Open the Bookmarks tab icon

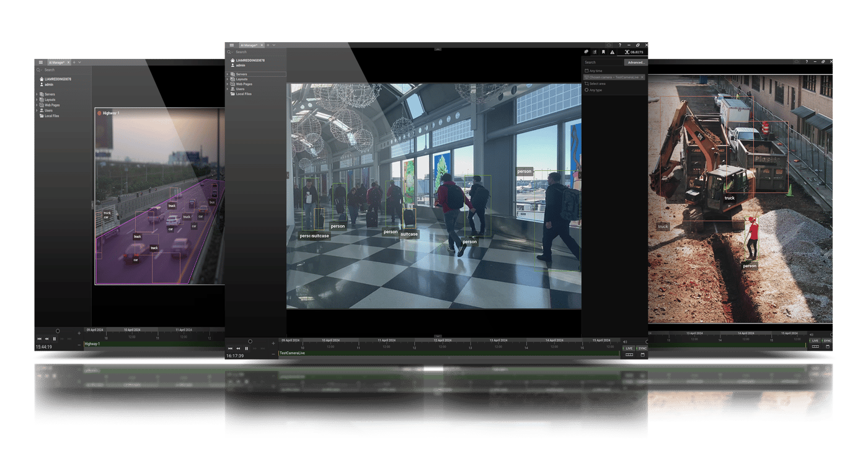tap(603, 52)
